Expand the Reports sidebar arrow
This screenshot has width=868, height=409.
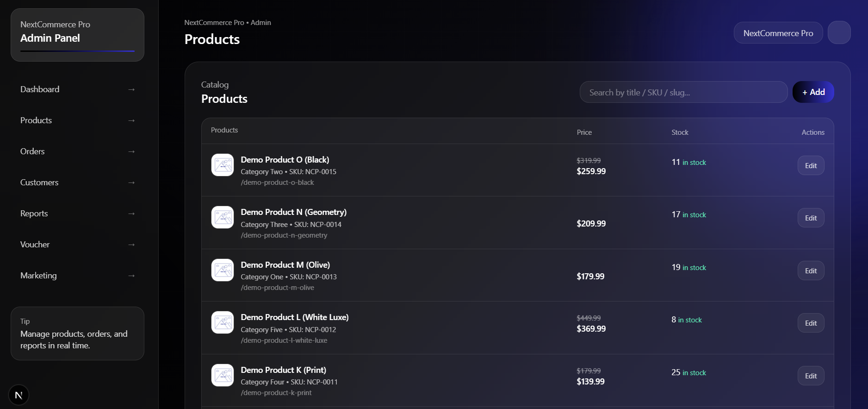point(131,214)
